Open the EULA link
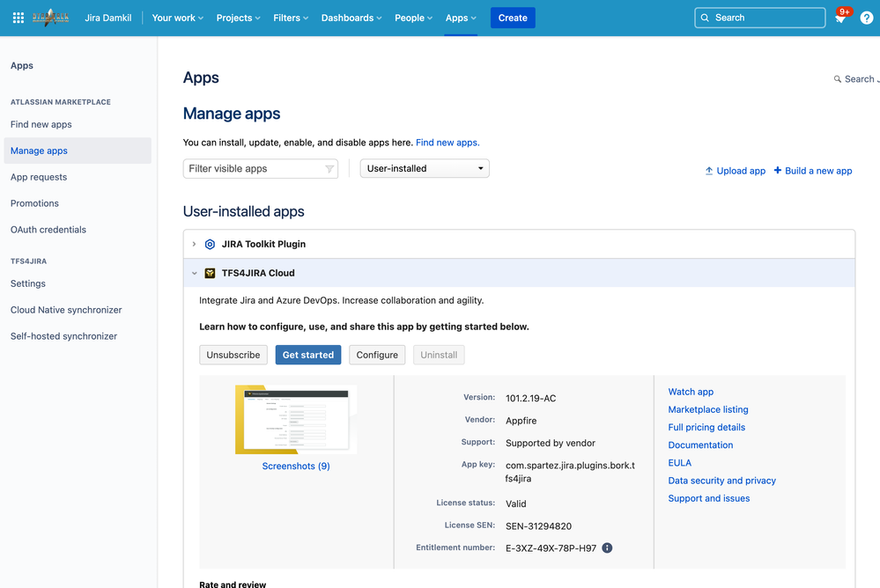Screen dimensions: 880x588 pyautogui.click(x=680, y=463)
